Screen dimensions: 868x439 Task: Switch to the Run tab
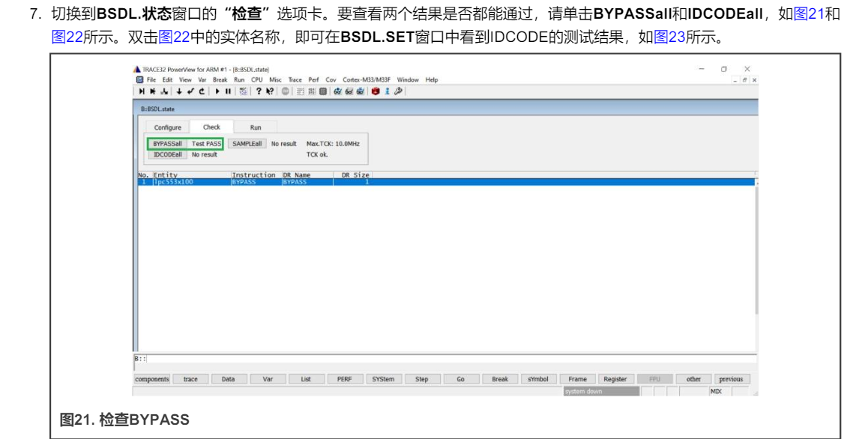click(255, 127)
